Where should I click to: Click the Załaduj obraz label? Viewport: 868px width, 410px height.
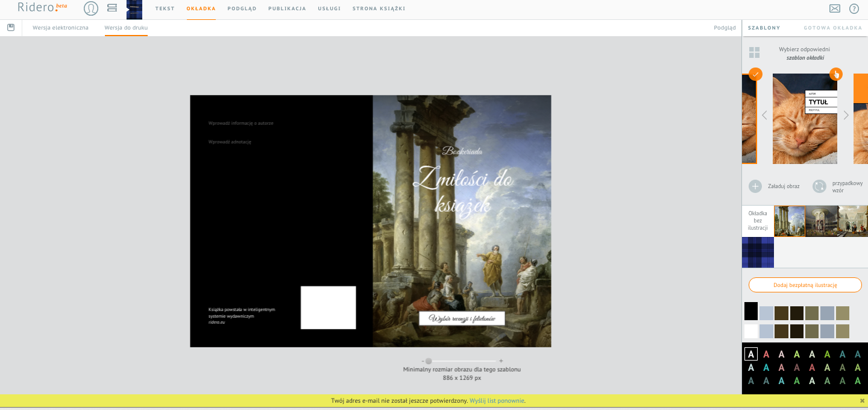click(x=784, y=186)
